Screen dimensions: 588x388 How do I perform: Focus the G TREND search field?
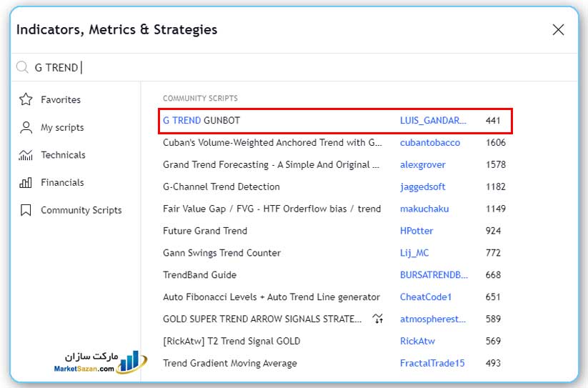point(286,67)
